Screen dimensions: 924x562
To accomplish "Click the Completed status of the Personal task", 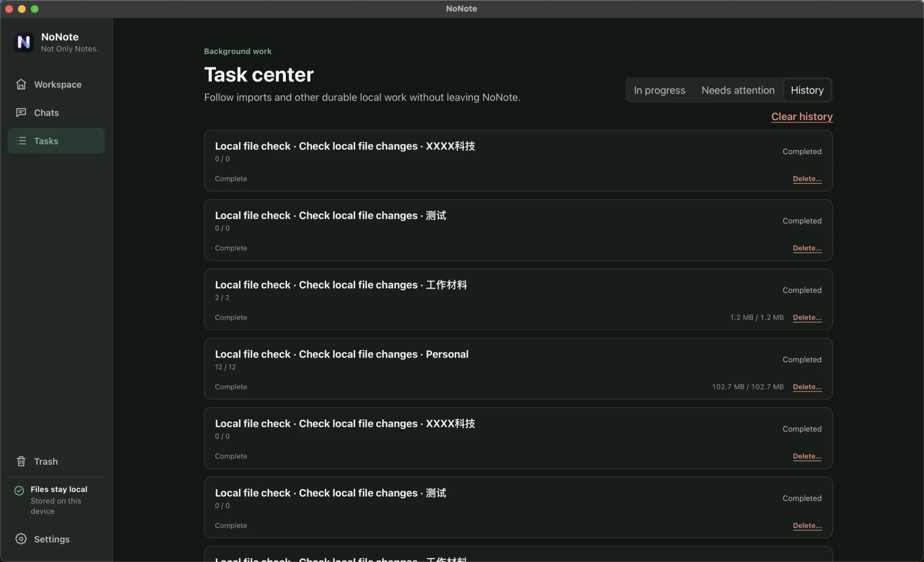I will (802, 360).
